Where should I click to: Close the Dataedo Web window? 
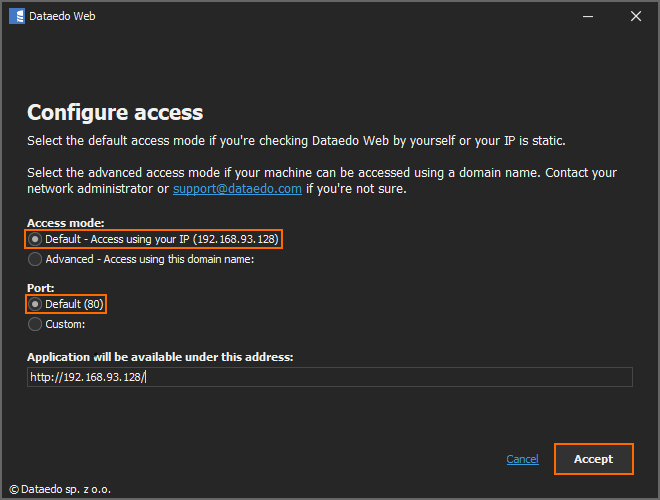635,16
